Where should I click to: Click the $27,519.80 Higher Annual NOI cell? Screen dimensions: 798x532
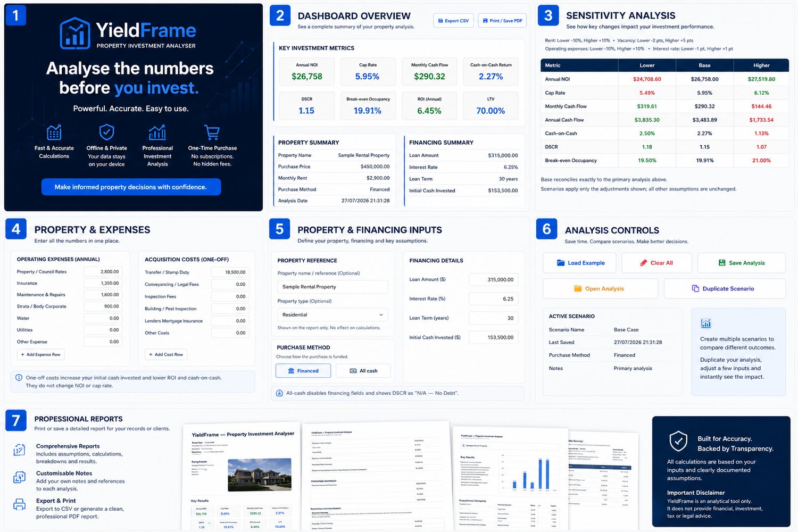[761, 79]
